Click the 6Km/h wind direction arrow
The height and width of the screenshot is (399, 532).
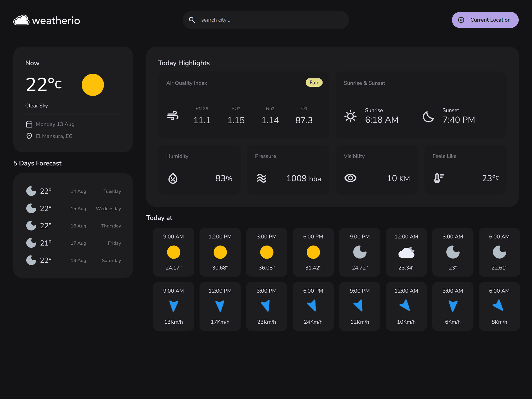coord(453,306)
